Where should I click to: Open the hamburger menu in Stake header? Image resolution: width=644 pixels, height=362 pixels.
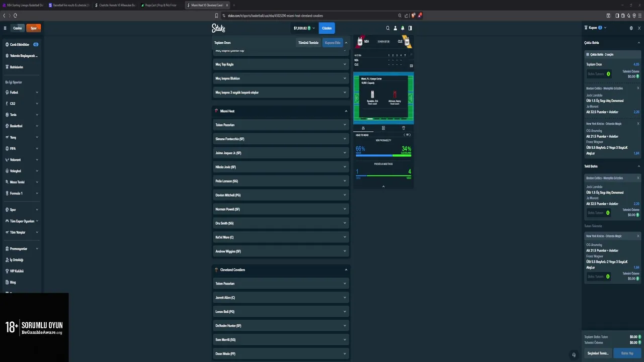pyautogui.click(x=5, y=28)
